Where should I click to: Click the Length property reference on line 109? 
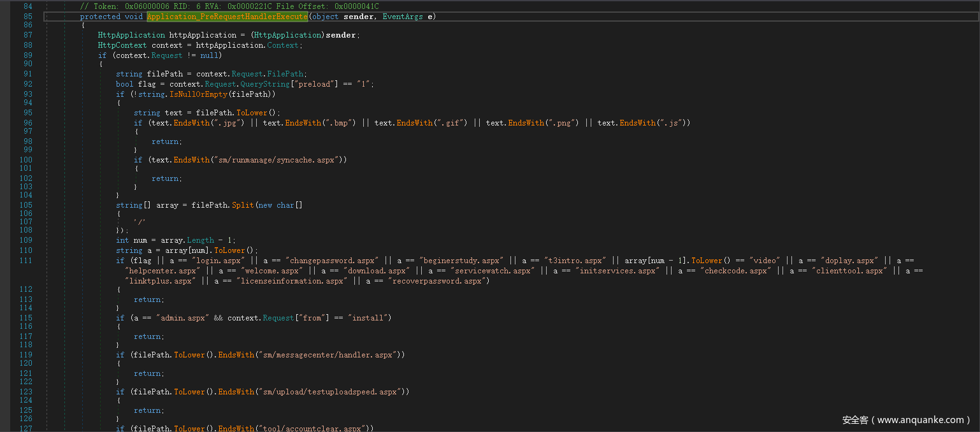200,240
